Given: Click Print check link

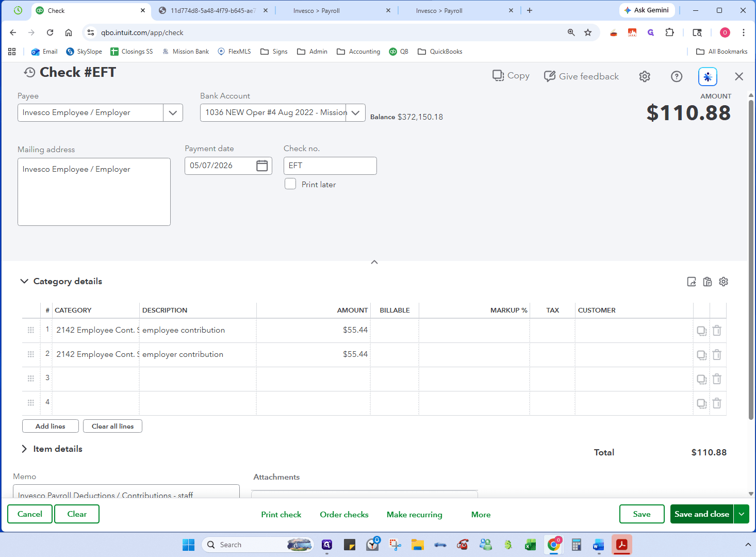Looking at the screenshot, I should 281,515.
